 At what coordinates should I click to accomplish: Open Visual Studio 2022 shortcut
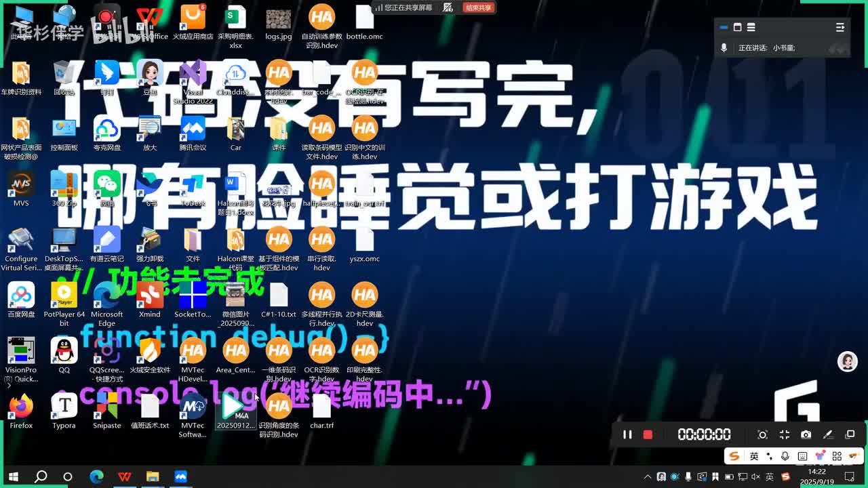(193, 83)
